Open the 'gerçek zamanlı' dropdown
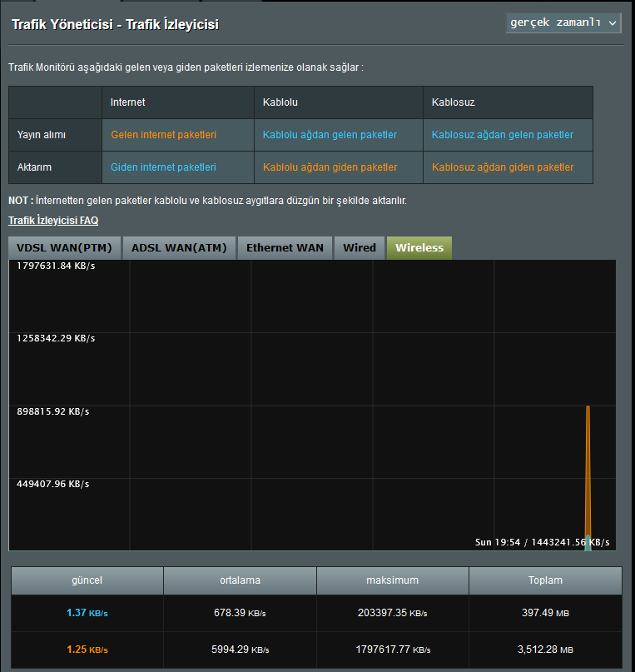 click(563, 22)
